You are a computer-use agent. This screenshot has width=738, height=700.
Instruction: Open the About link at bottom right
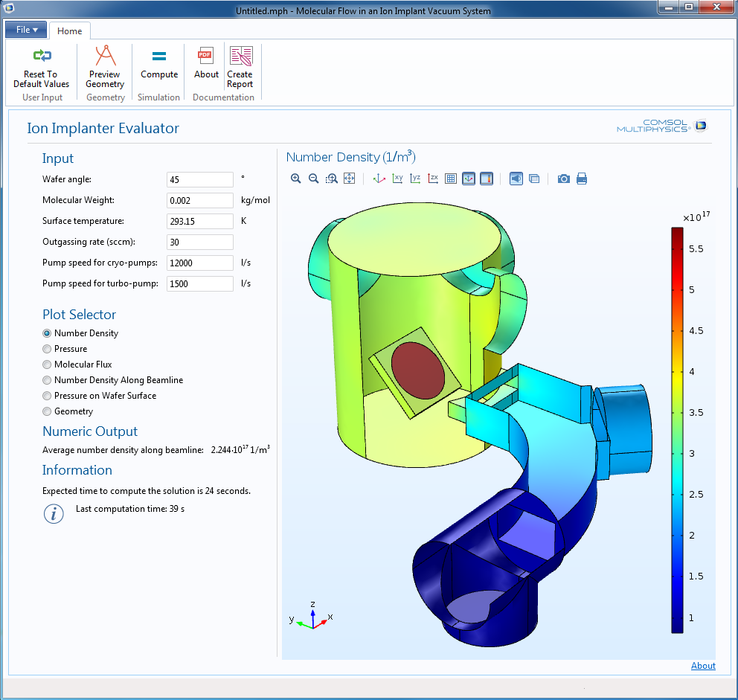point(703,666)
